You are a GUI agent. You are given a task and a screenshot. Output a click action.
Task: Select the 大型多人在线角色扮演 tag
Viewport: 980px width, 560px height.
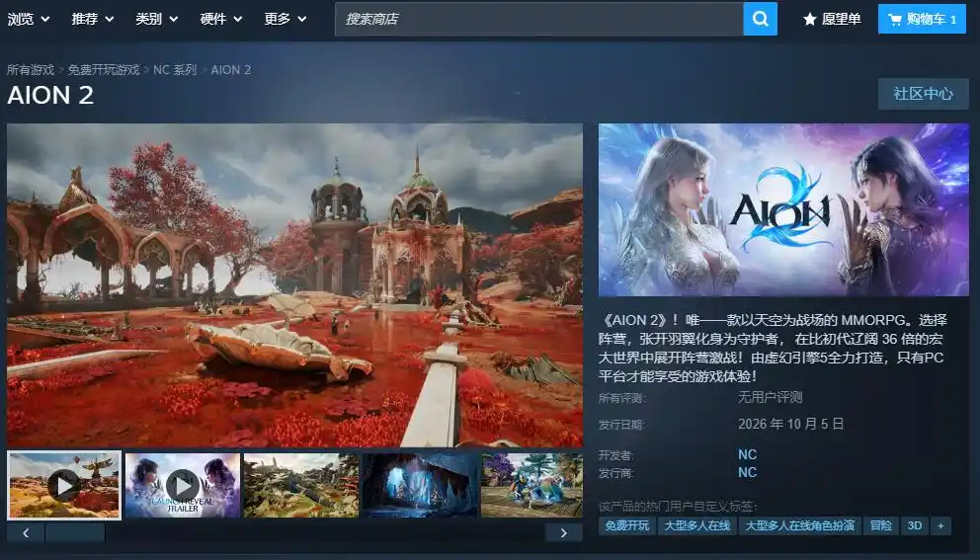pos(799,525)
